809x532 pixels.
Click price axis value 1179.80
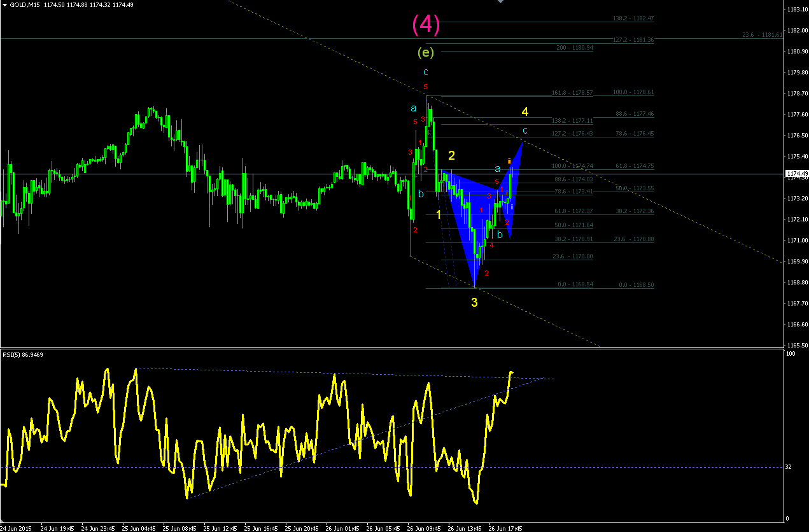[797, 73]
